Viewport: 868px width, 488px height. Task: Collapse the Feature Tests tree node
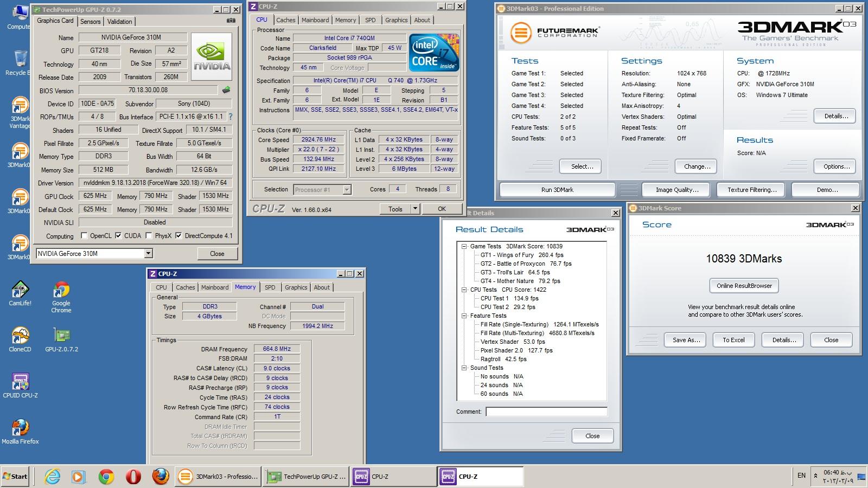(x=464, y=316)
